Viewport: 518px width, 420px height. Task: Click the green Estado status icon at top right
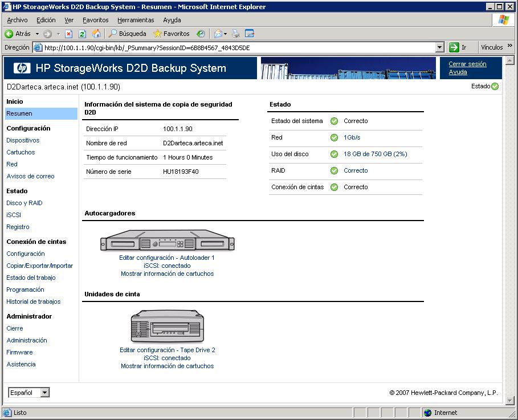pyautogui.click(x=495, y=86)
